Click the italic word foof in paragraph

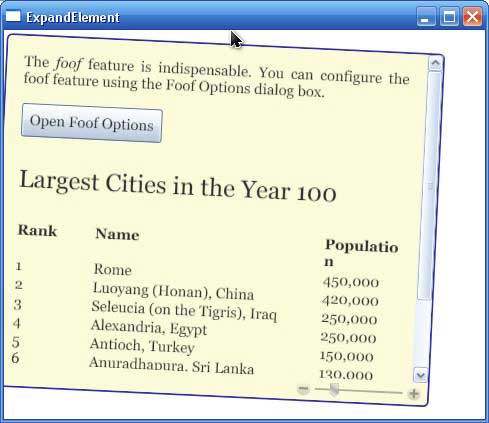(68, 63)
